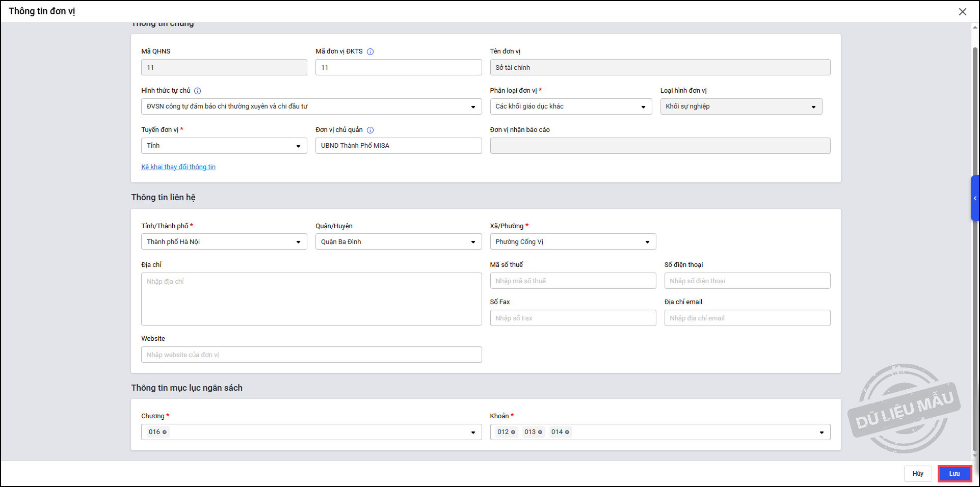Remove the 014 tag from Khoản
The width and height of the screenshot is (980, 487).
click(567, 432)
